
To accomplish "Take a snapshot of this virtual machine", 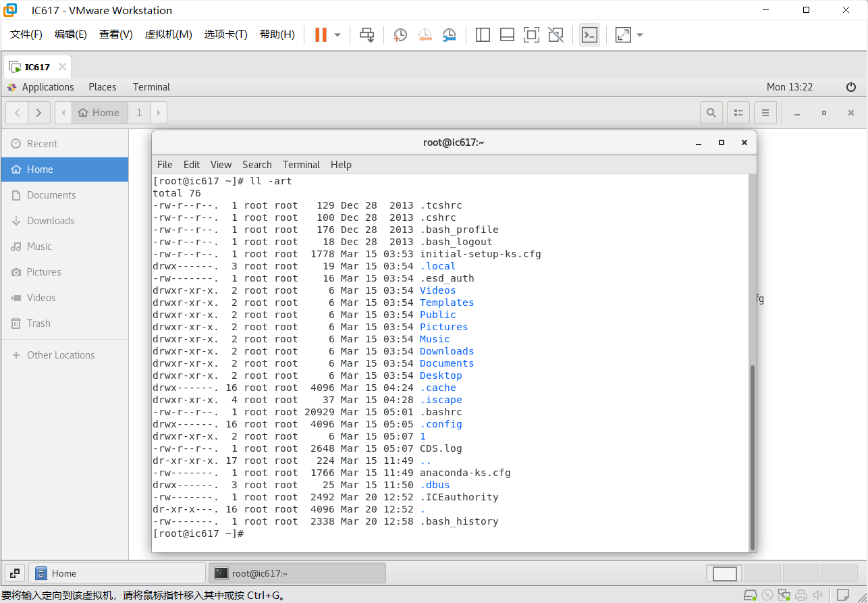I will click(400, 34).
